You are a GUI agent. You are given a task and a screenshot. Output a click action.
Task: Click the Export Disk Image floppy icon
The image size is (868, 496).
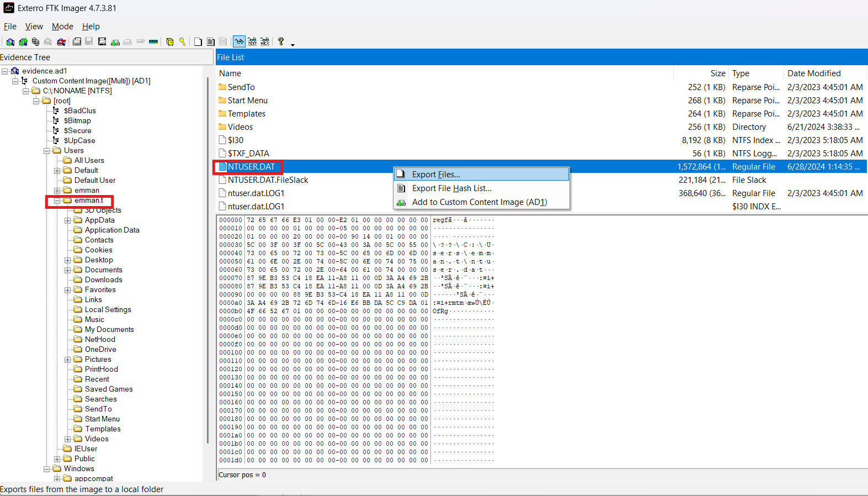89,41
